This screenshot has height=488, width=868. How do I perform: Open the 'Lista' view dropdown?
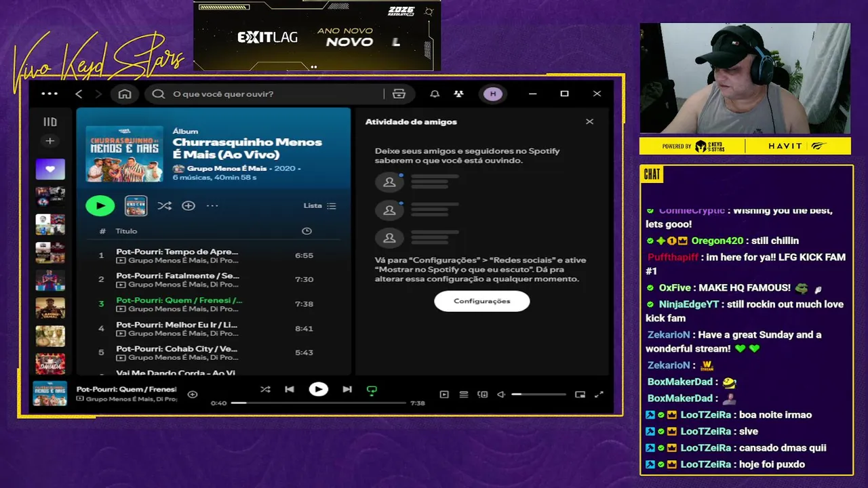[320, 205]
